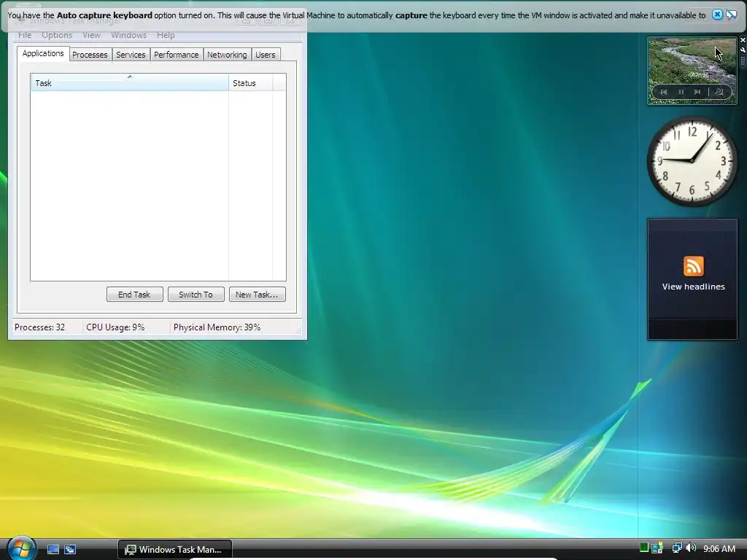The image size is (747, 560).
Task: Click Switch between windows quick launch icon
Action: (x=70, y=549)
